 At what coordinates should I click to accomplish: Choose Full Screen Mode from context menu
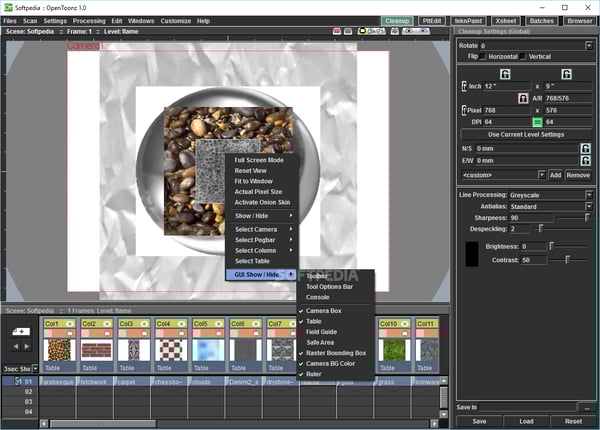tap(261, 160)
